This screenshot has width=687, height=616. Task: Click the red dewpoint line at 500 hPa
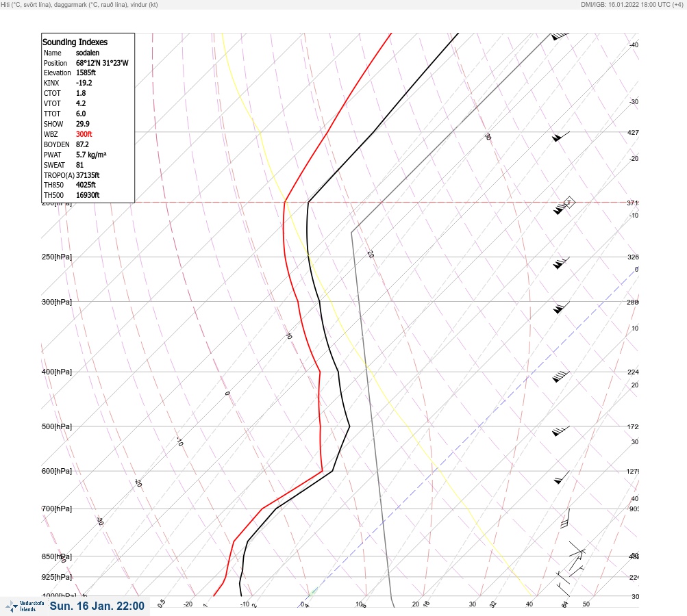pyautogui.click(x=320, y=426)
